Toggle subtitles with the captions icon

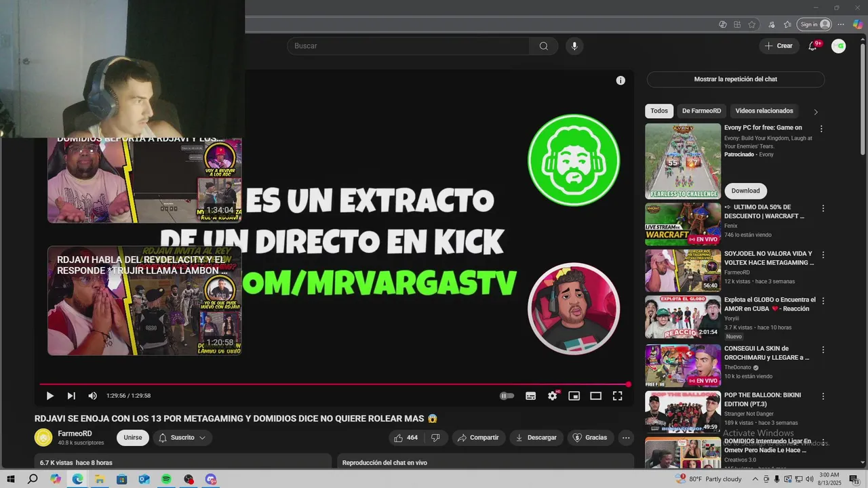[x=531, y=396]
